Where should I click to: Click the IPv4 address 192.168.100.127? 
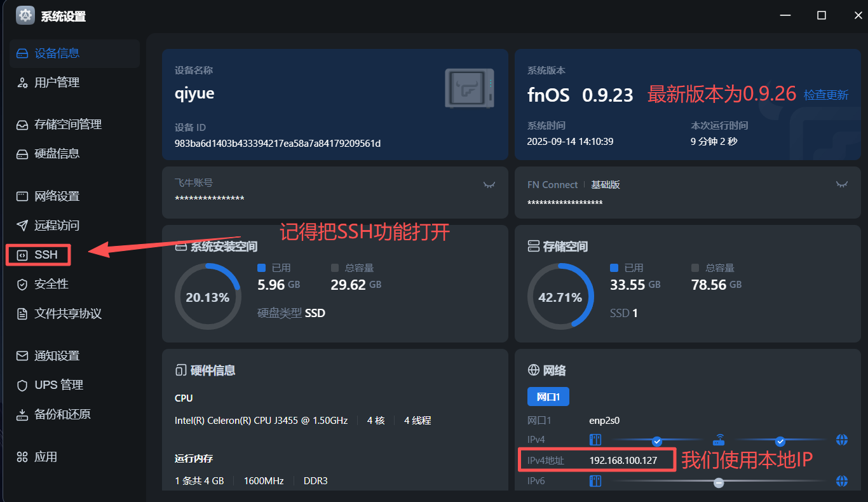click(623, 460)
